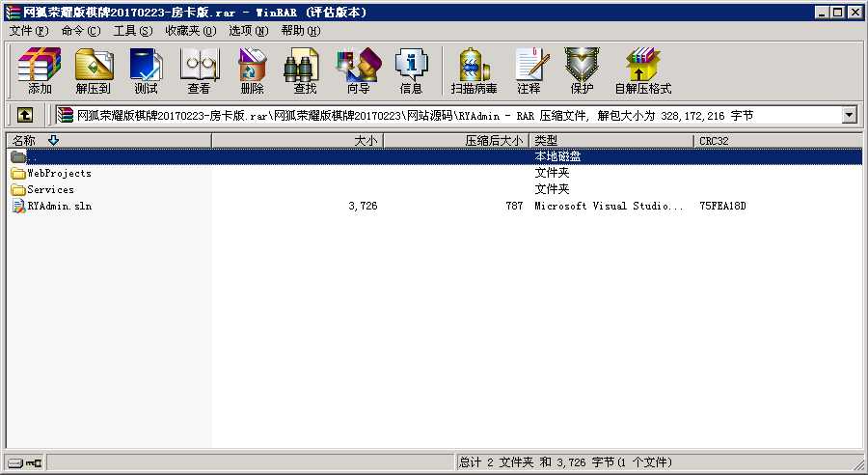
Task: Click the 扫描病毒 (Virus Scan) icon
Action: coord(474,70)
